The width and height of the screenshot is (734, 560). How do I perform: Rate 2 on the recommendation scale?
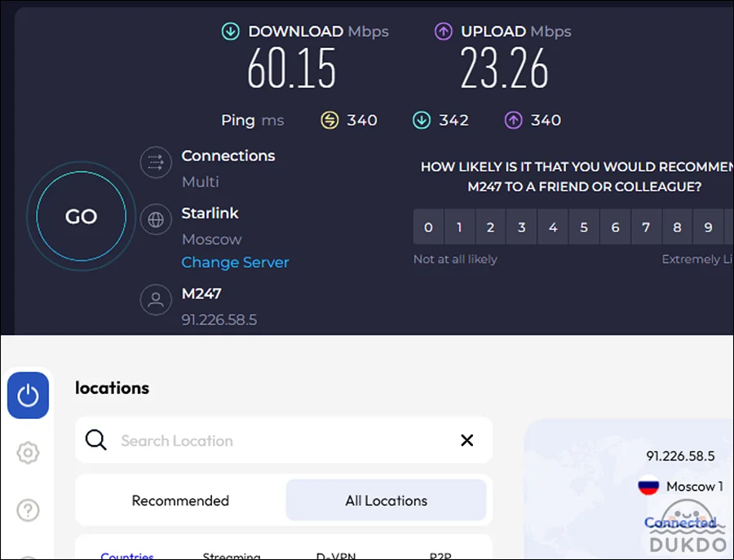(490, 227)
